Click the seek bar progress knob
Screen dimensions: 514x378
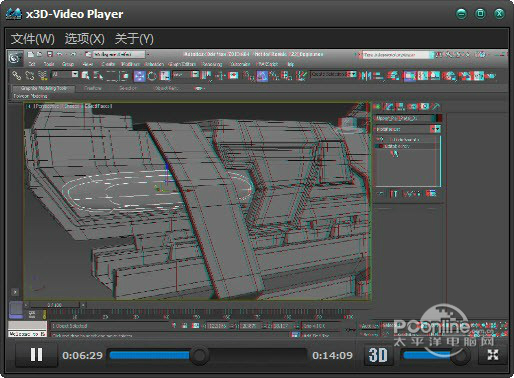[x=199, y=355]
